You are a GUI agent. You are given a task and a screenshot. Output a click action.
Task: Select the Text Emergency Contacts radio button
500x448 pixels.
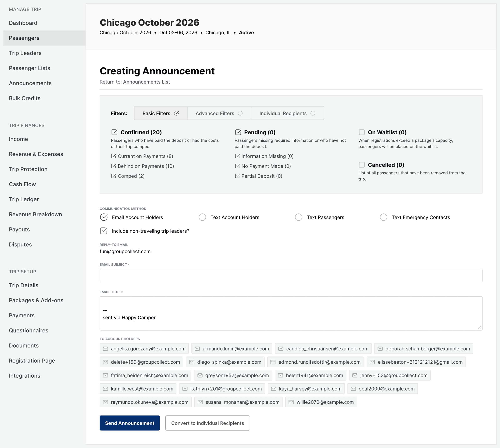coord(383,217)
